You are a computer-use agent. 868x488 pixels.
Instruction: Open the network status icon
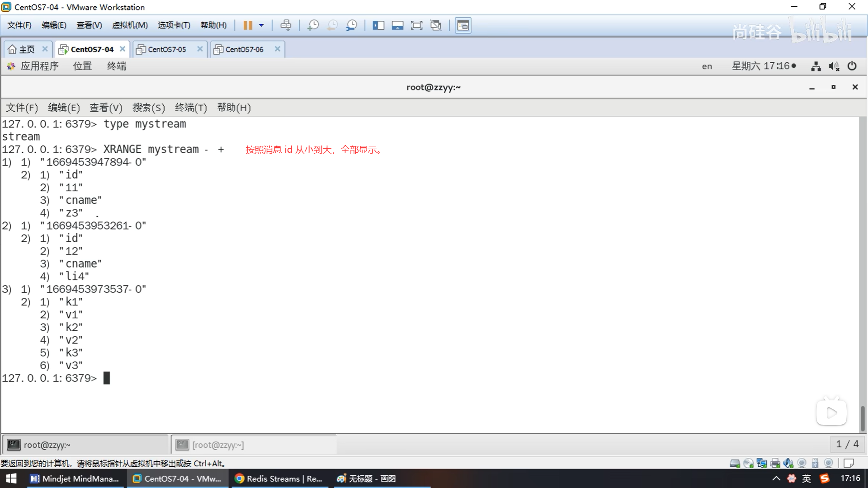[816, 66]
